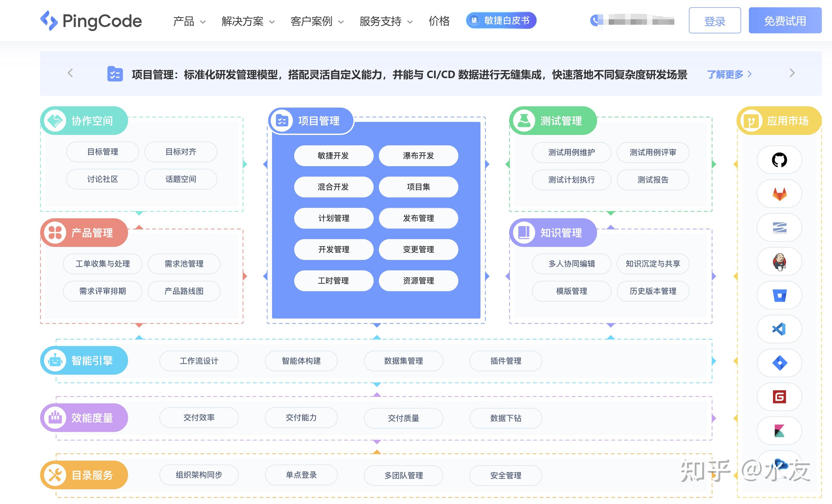
Task: Select the 价格 menu item
Action: click(439, 21)
